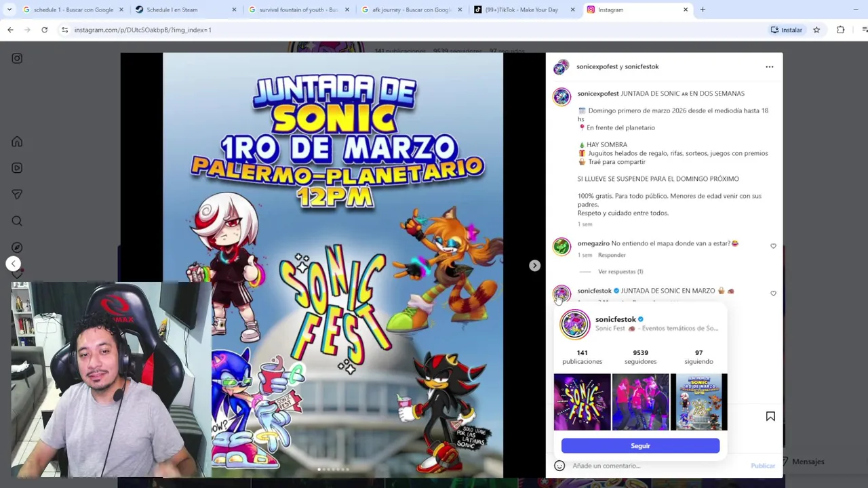
Task: Click the address bar URL
Action: tap(143, 30)
